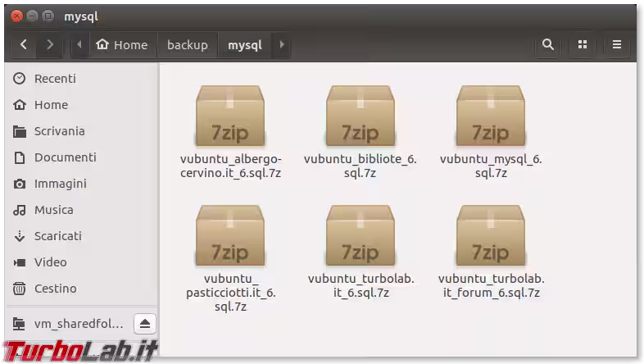The height and width of the screenshot is (364, 644).
Task: Open Documenti in the sidebar
Action: pyautogui.click(x=81, y=157)
